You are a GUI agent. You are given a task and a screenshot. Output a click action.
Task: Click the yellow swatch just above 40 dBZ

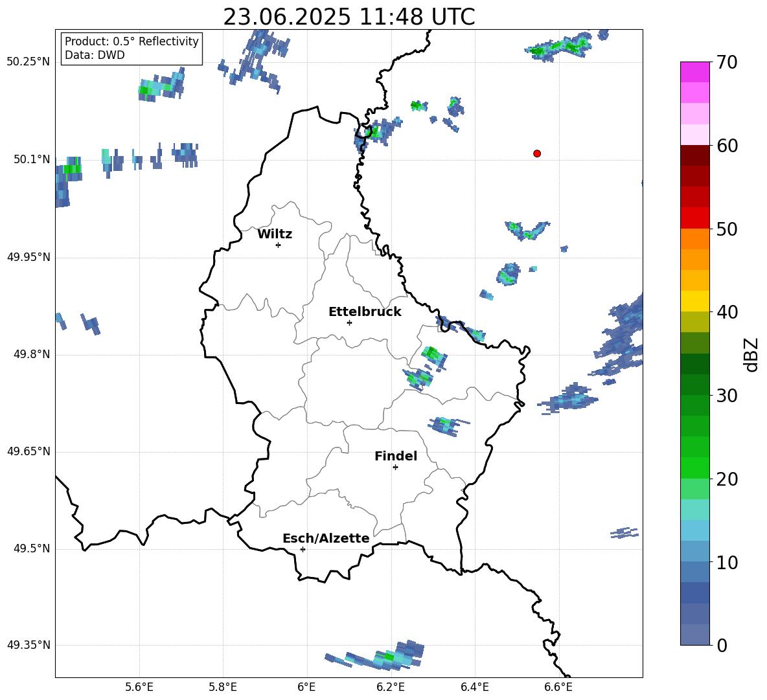pos(694,301)
